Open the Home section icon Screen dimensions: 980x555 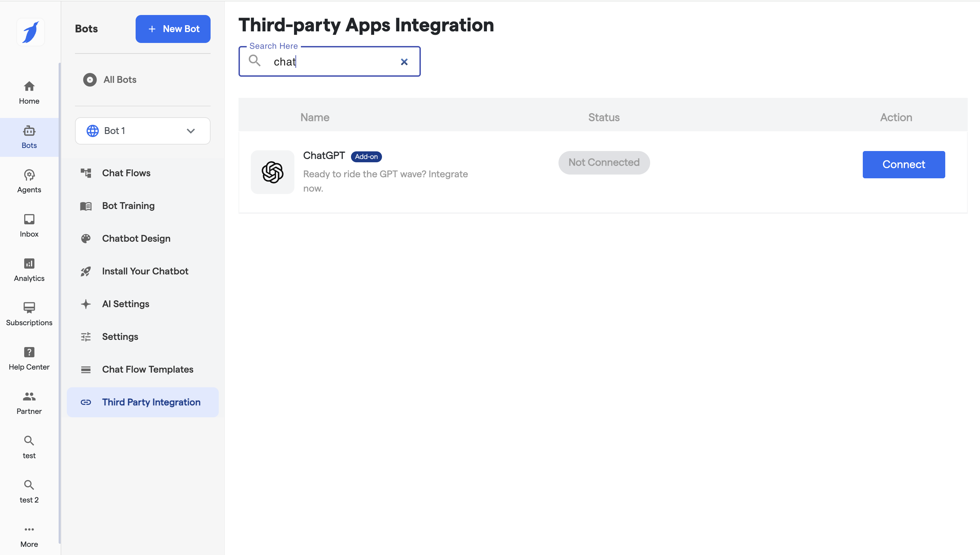(29, 87)
